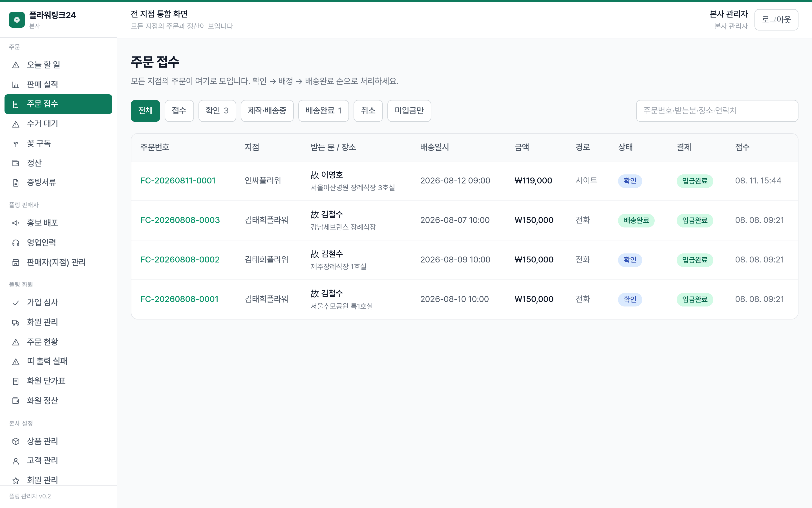Click the 판매자(지점) 관리 store icon
812x508 pixels.
pos(16,262)
